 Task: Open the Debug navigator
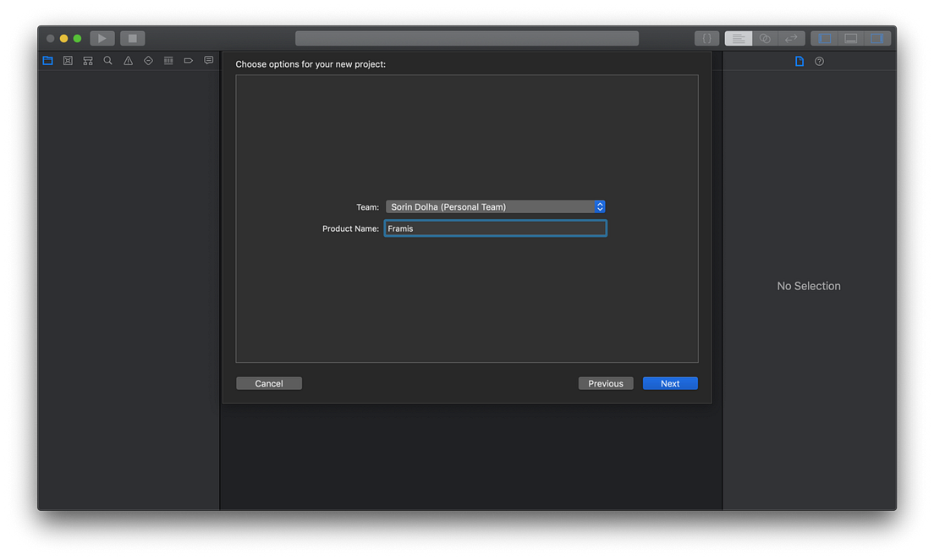168,60
